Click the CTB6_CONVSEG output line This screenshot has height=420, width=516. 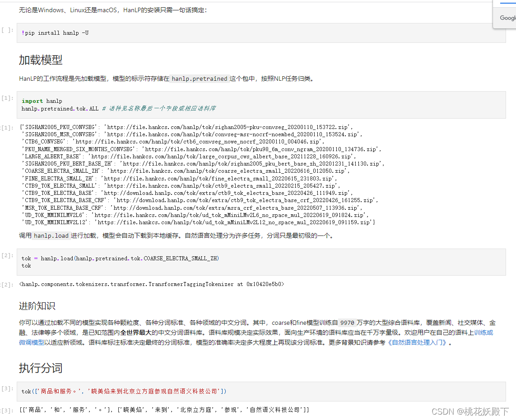173,141
